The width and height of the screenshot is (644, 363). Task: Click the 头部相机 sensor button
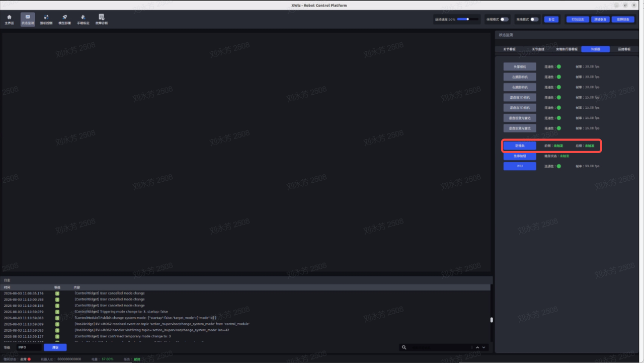click(x=520, y=66)
